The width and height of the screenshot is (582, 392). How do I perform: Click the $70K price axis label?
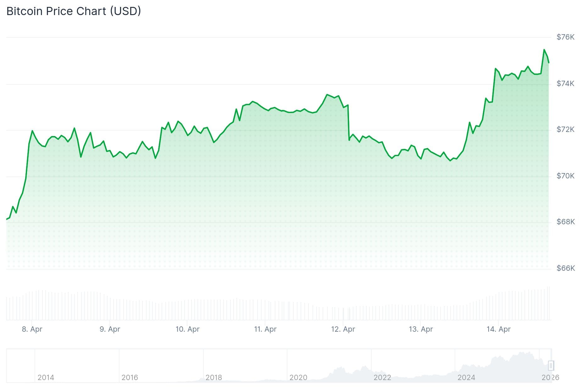point(565,176)
